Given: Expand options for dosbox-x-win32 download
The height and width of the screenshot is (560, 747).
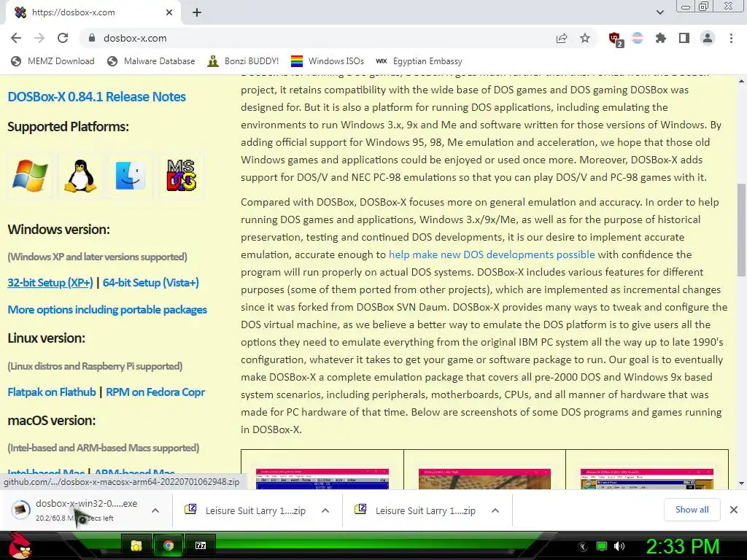Looking at the screenshot, I should click(x=155, y=510).
